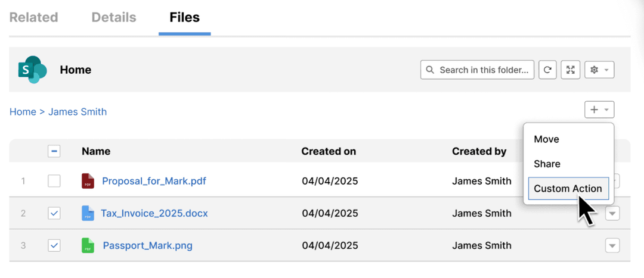Click the search magnifier icon
Viewport: 644px width, 278px height.
tap(430, 70)
